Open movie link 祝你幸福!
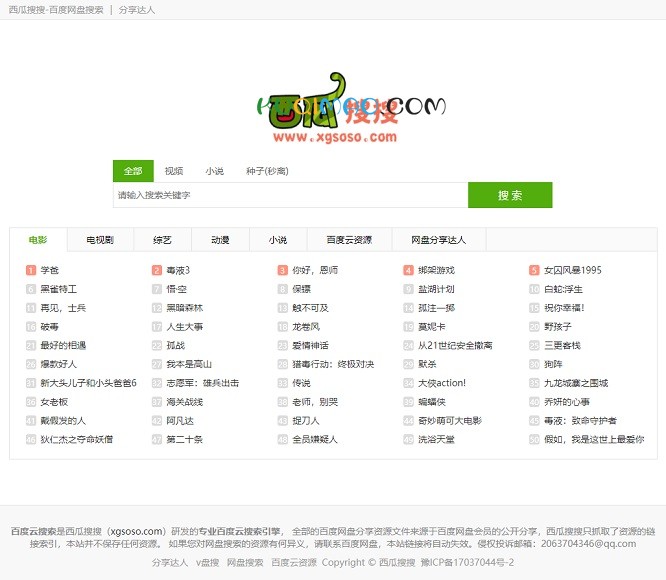The width and height of the screenshot is (666, 580). (564, 308)
